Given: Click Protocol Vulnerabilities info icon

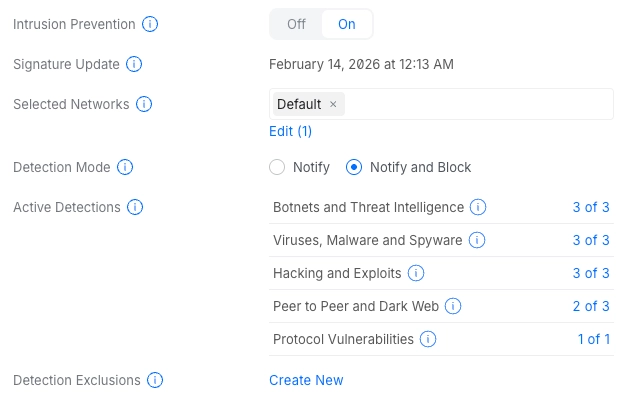Looking at the screenshot, I should tap(428, 339).
